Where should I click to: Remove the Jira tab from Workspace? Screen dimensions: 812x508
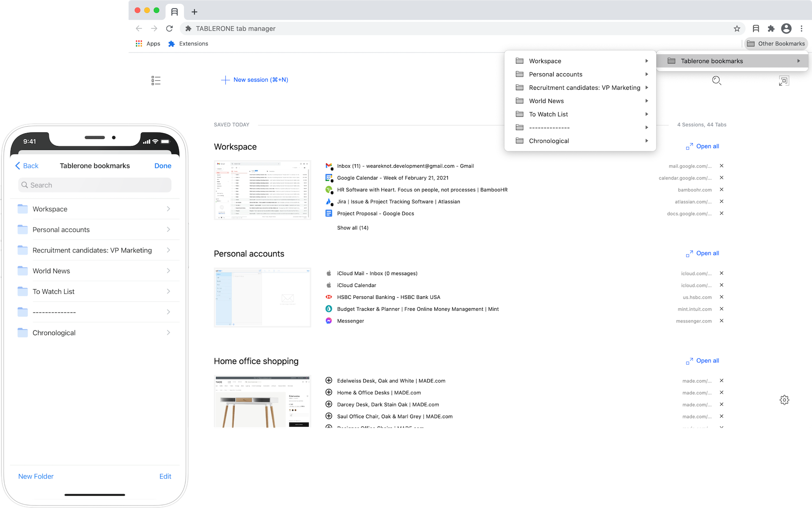tap(721, 202)
